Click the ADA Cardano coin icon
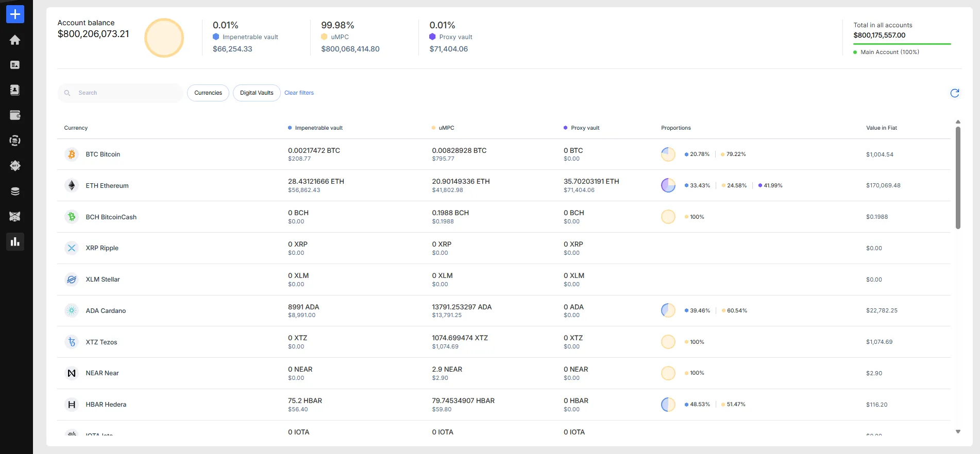This screenshot has width=980, height=454. point(72,310)
